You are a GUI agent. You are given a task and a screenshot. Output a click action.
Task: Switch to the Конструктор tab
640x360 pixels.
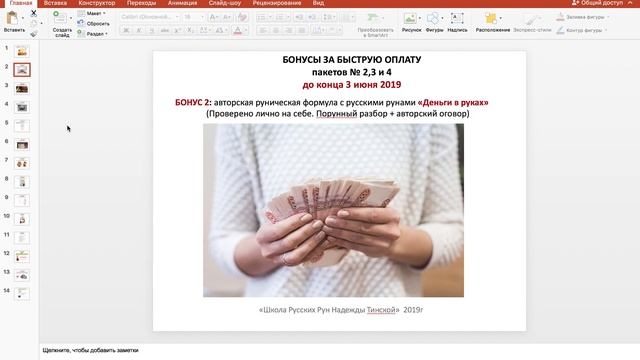(x=97, y=3)
